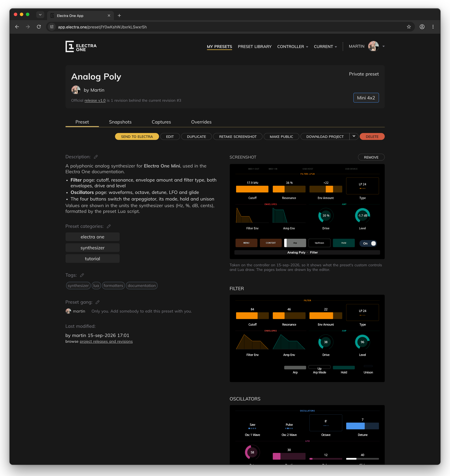
Task: Click the FILTER page preview Level knob
Action: pos(362,342)
